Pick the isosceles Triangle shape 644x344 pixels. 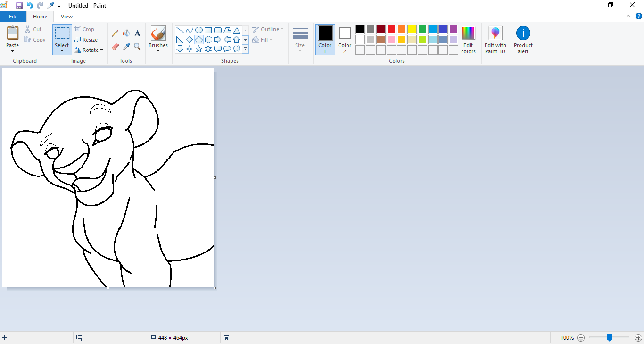[x=237, y=30]
